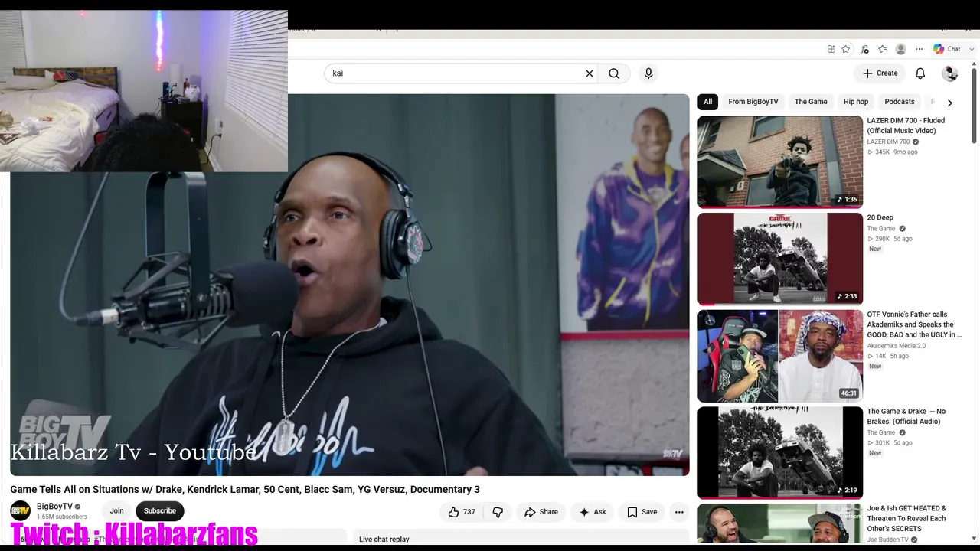Click the '1.65M subscribers' text
Screen dimensions: 980x551
62,517
